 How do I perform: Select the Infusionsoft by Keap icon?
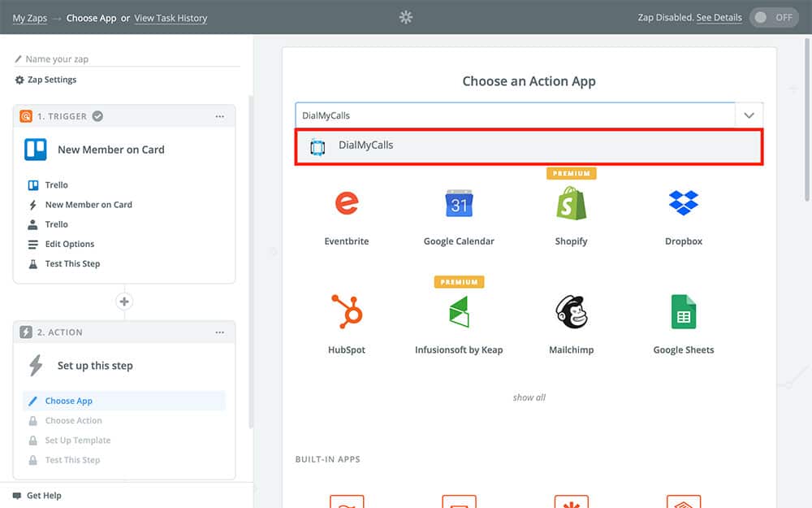coord(459,312)
